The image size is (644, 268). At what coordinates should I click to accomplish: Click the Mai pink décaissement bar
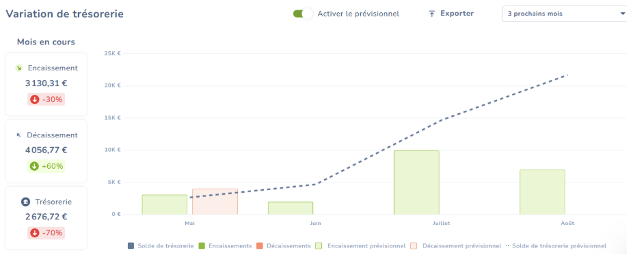click(x=215, y=202)
